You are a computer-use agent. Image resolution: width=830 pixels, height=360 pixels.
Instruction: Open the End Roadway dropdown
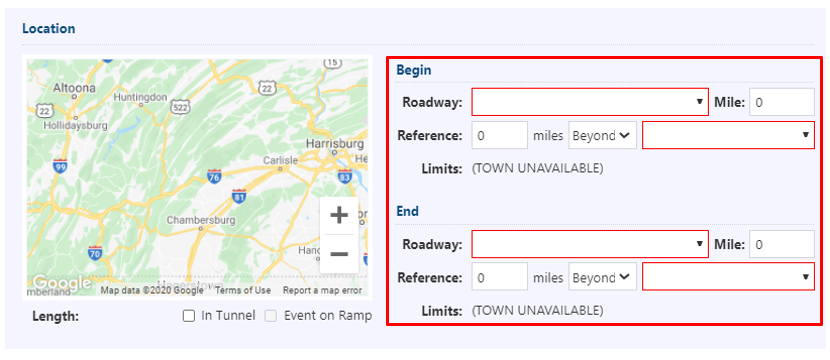pos(590,244)
